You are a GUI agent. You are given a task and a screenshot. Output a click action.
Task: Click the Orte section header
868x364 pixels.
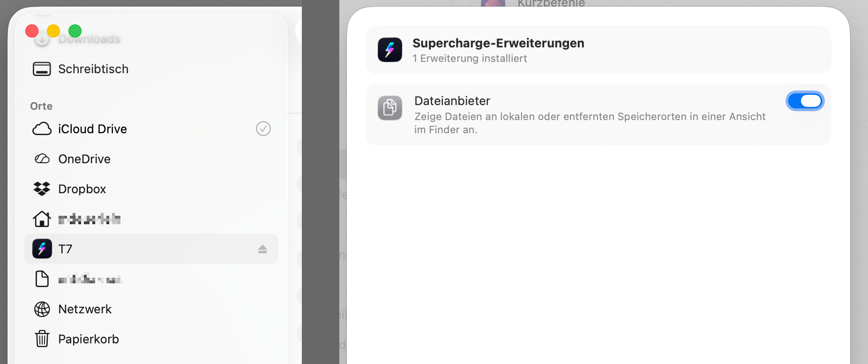pyautogui.click(x=41, y=106)
